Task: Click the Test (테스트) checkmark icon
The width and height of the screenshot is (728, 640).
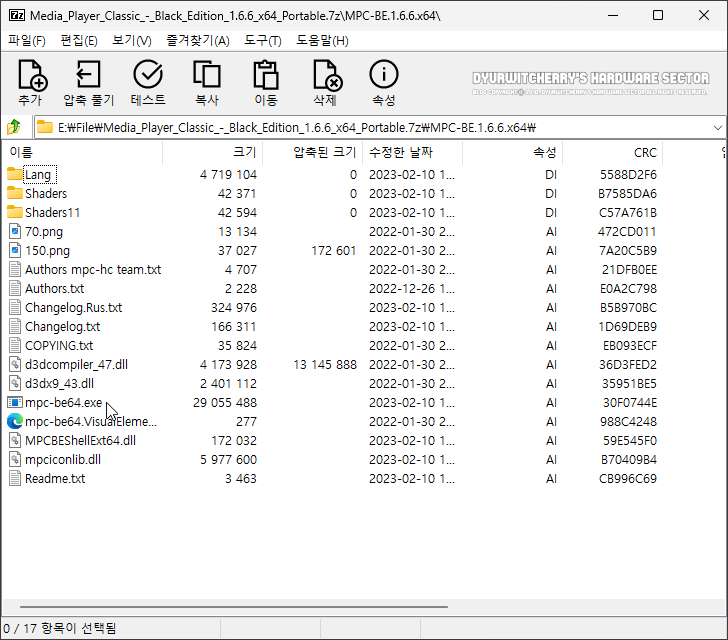Action: click(148, 74)
